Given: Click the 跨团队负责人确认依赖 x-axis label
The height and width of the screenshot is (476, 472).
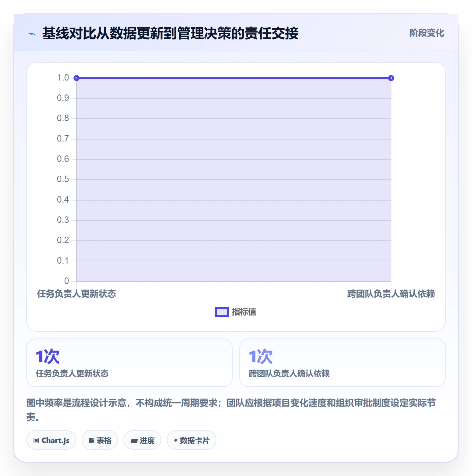Looking at the screenshot, I should pyautogui.click(x=391, y=294).
